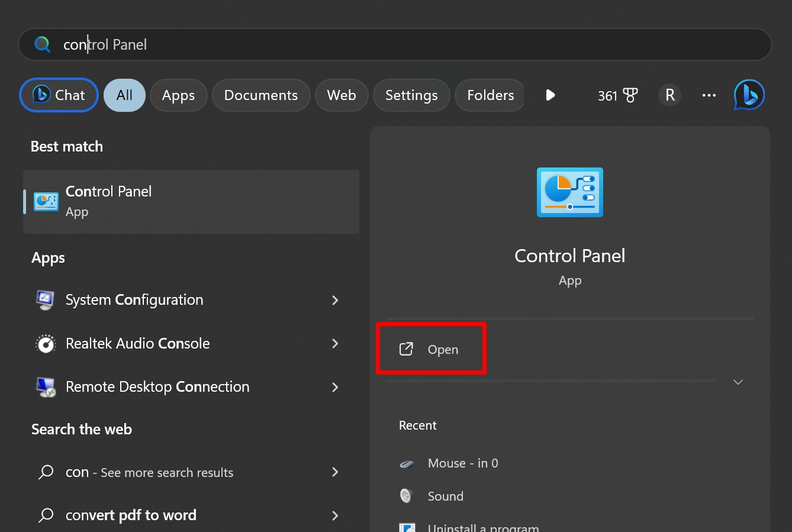The height and width of the screenshot is (532, 792).
Task: Click the System Configuration icon
Action: click(x=46, y=300)
